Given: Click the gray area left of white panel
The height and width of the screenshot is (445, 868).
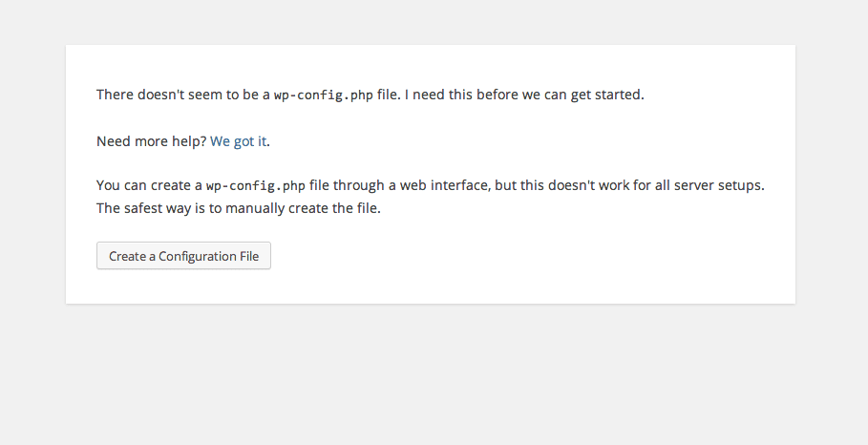Looking at the screenshot, I should coord(32,172).
